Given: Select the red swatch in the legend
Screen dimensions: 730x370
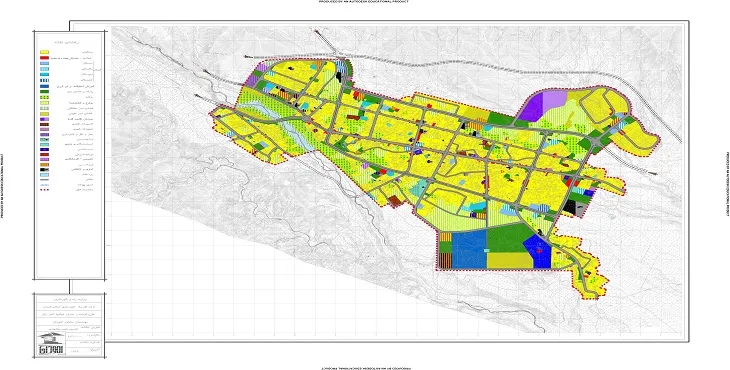Looking at the screenshot, I should pyautogui.click(x=45, y=58).
